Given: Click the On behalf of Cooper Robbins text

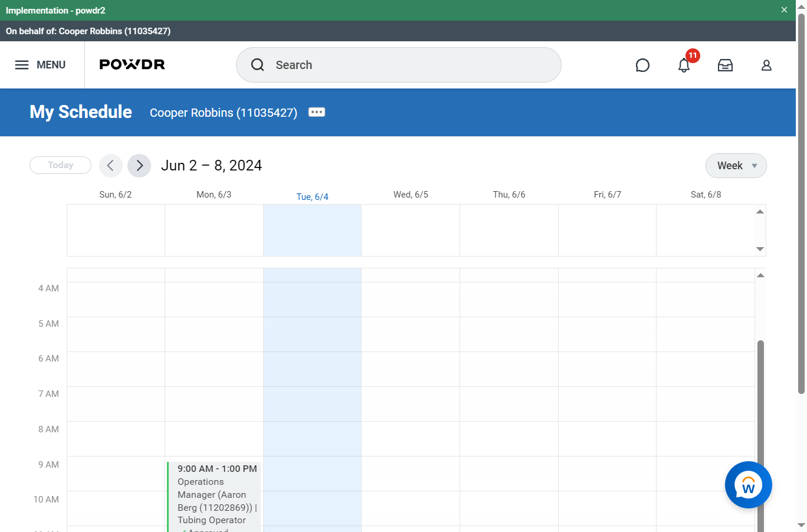Looking at the screenshot, I should 88,31.
